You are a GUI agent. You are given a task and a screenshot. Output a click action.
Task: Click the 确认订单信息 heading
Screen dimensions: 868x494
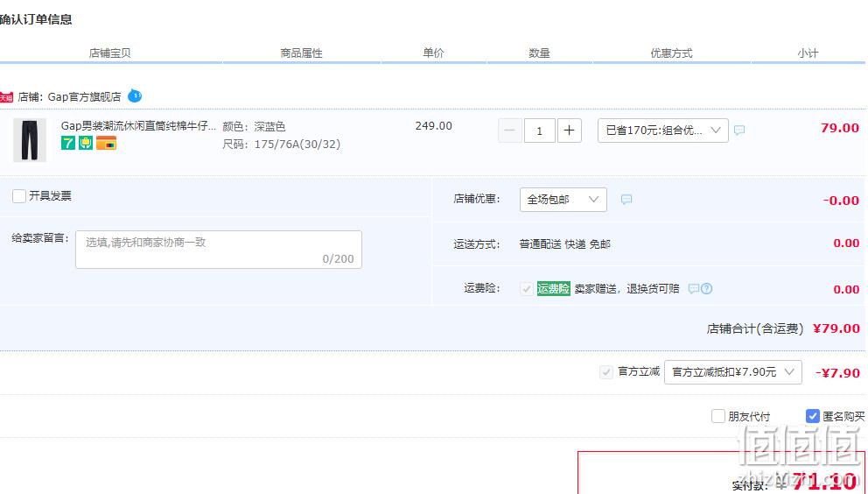(36, 19)
